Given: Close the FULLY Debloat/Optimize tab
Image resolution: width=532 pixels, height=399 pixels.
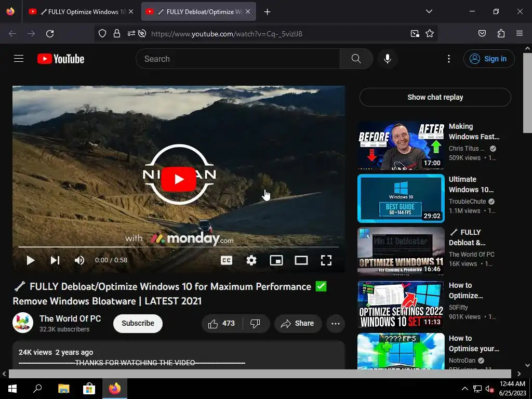Looking at the screenshot, I should click(248, 11).
